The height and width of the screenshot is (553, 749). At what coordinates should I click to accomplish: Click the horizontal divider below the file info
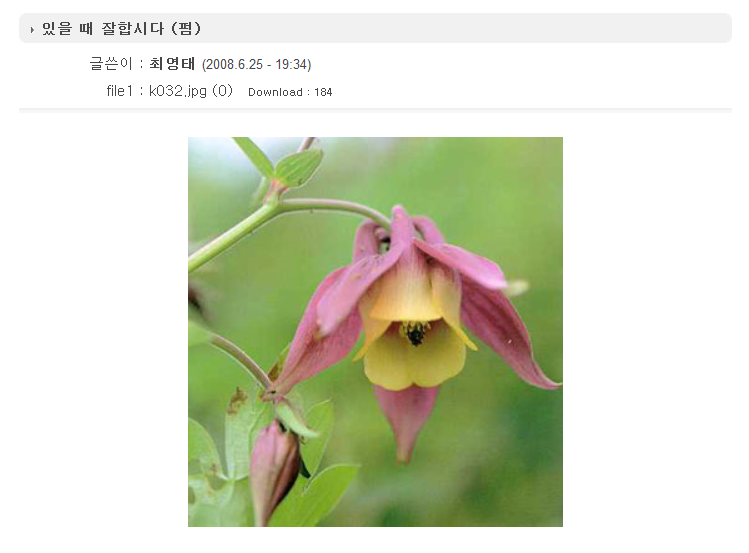tap(375, 110)
